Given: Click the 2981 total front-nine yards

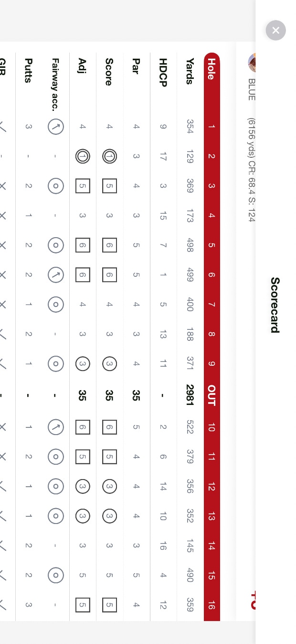Looking at the screenshot, I should pyautogui.click(x=190, y=395).
